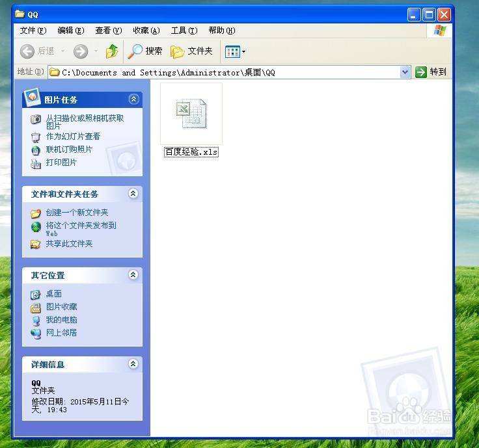This screenshot has width=479, height=448.
Task: Click the shared folder hand icon
Action: click(35, 244)
